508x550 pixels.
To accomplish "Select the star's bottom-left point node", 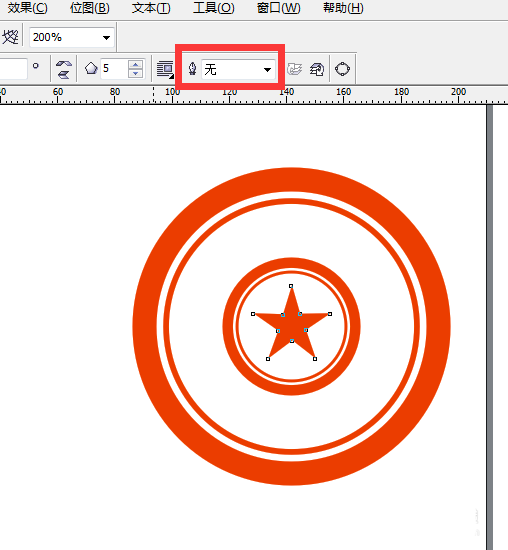I will (x=268, y=359).
